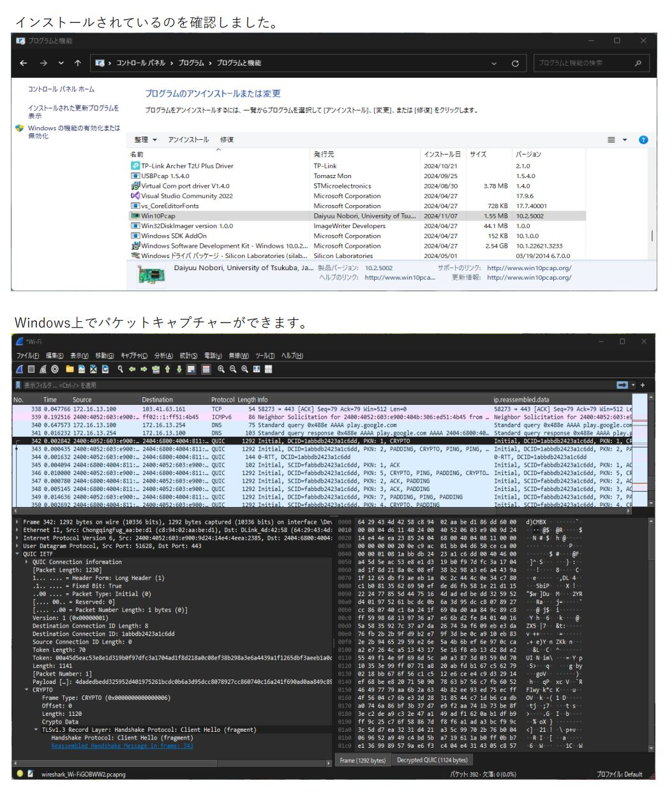This screenshot has width=672, height=797.
Task: Collapse the TLSv1.3 Record Layer node
Action: click(36, 729)
